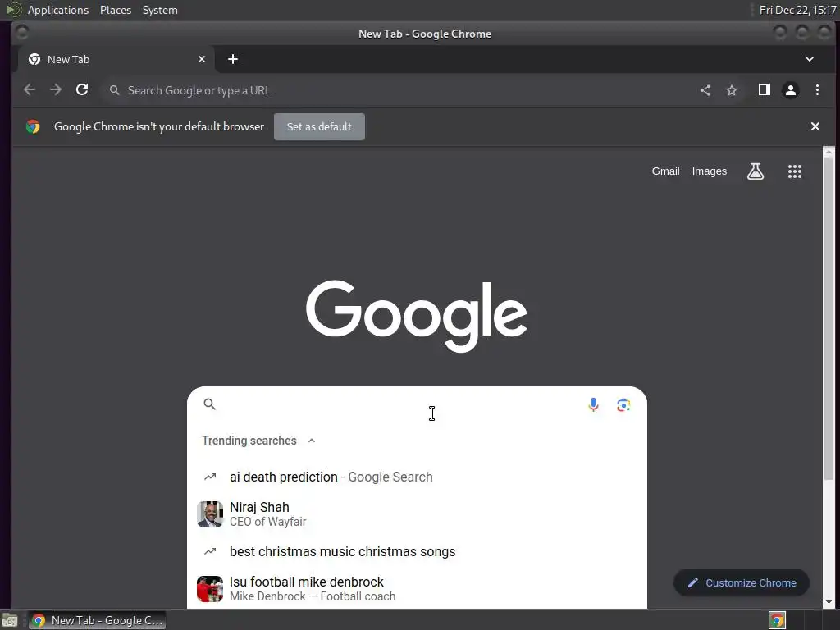
Task: Click the Google logo
Action: point(417,316)
